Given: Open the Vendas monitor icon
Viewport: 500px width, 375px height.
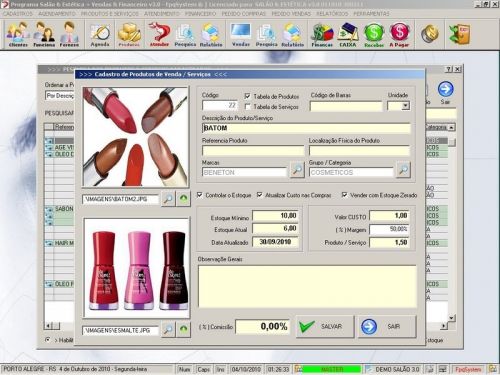Looking at the screenshot, I should 241,34.
